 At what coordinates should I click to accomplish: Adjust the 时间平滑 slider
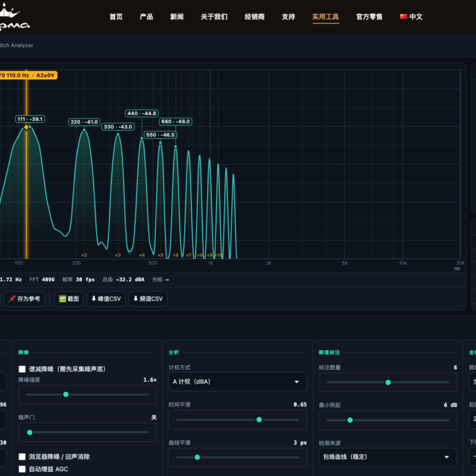coord(238,420)
